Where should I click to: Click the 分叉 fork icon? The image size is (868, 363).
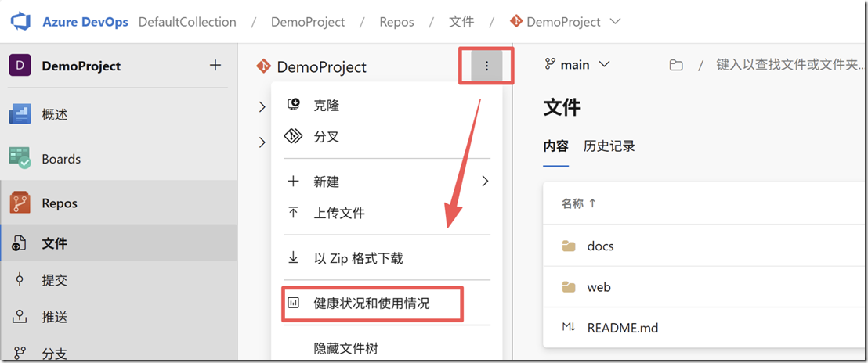coord(294,136)
